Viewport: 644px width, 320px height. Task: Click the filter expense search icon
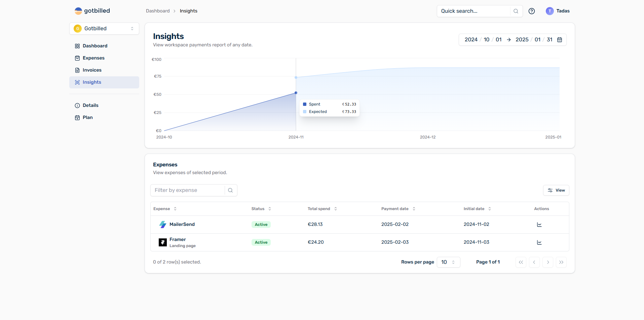230,190
